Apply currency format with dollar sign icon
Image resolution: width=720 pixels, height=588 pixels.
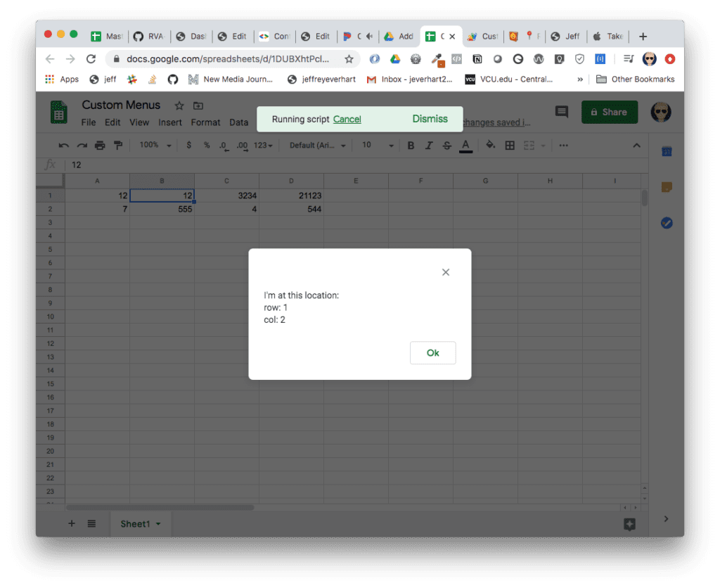tap(188, 145)
